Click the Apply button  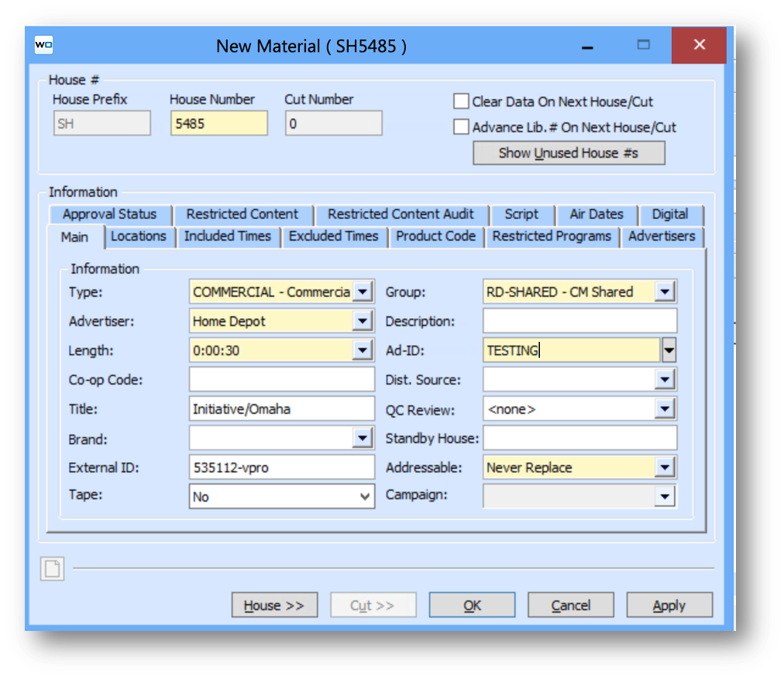[669, 605]
